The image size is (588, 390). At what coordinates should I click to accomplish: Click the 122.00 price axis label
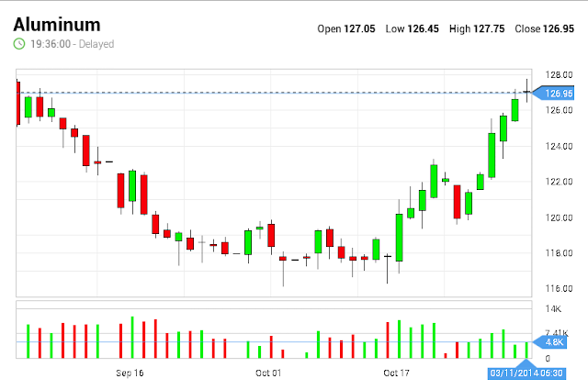(x=560, y=182)
